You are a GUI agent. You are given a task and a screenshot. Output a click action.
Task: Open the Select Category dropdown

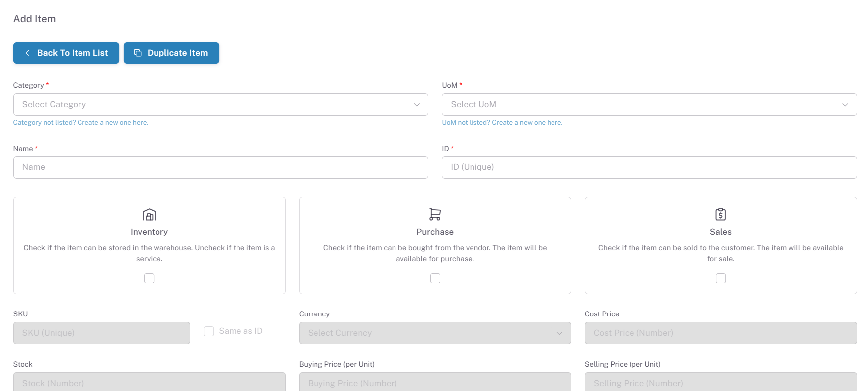[221, 105]
